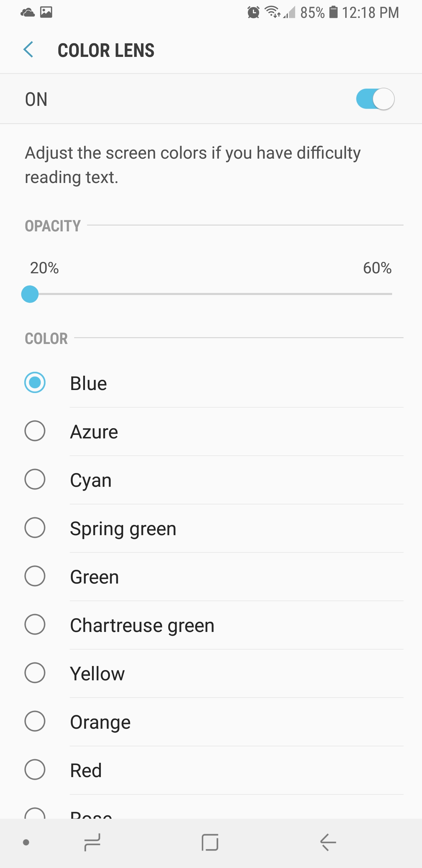Tap the back navigation icon in bottom bar
The image size is (422, 868).
point(328,842)
